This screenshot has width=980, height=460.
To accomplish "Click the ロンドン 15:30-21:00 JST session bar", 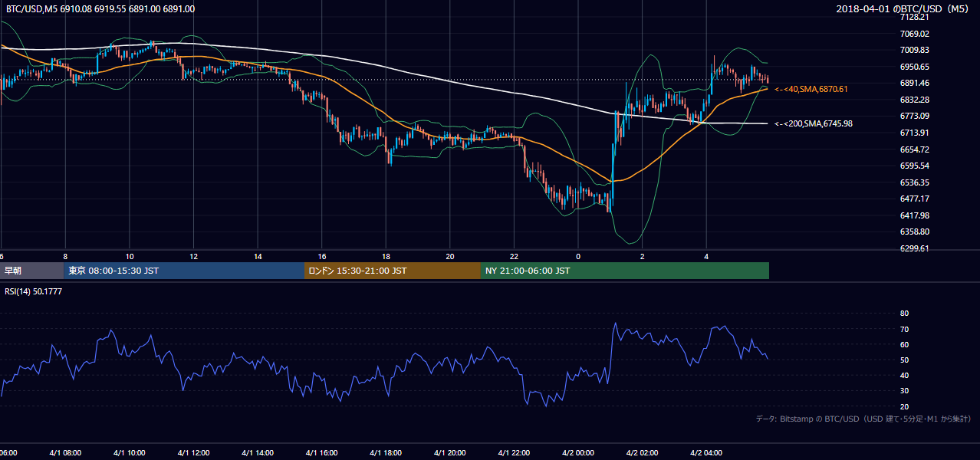I will (393, 271).
